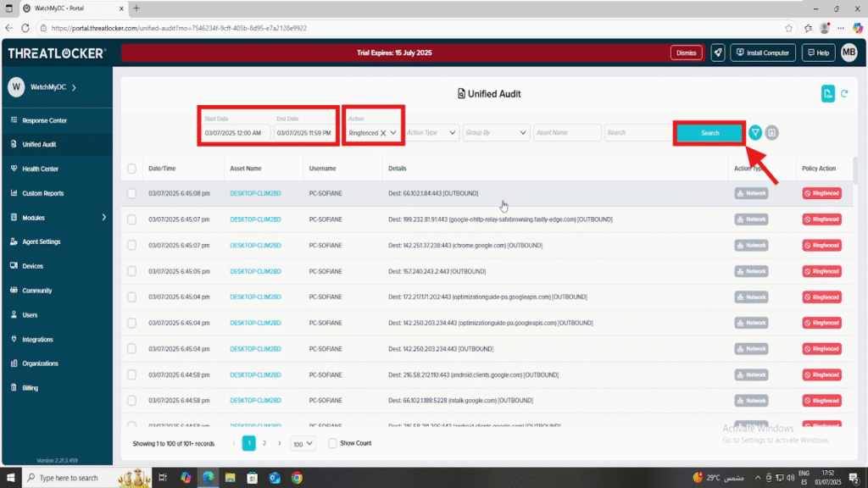This screenshot has height=488, width=868.
Task: Click the Search text filter field
Action: tap(637, 133)
